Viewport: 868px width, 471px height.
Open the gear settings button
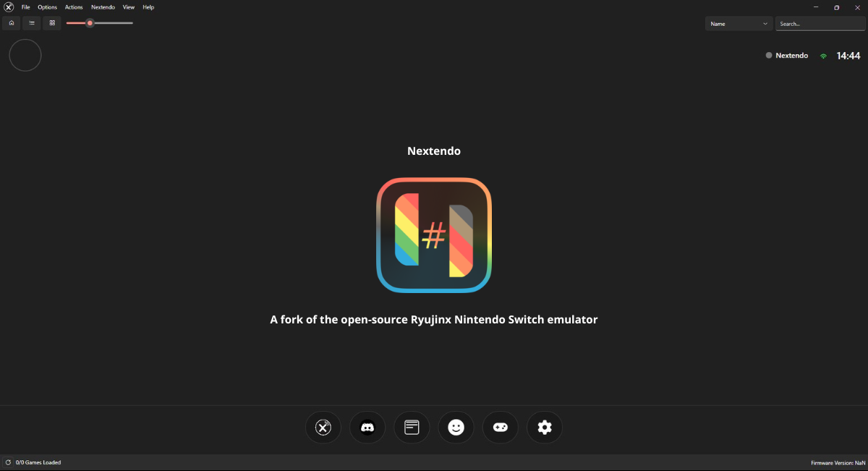pyautogui.click(x=545, y=428)
